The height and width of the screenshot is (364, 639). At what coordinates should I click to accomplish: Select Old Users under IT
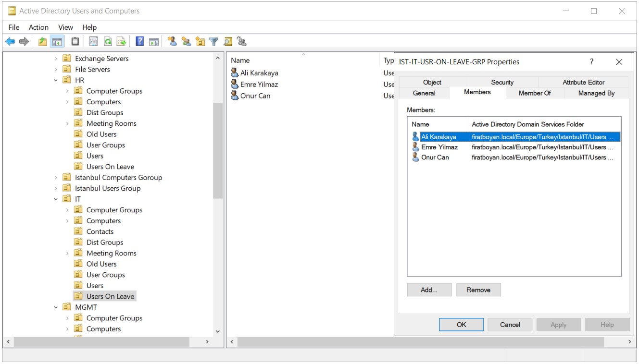(96, 264)
